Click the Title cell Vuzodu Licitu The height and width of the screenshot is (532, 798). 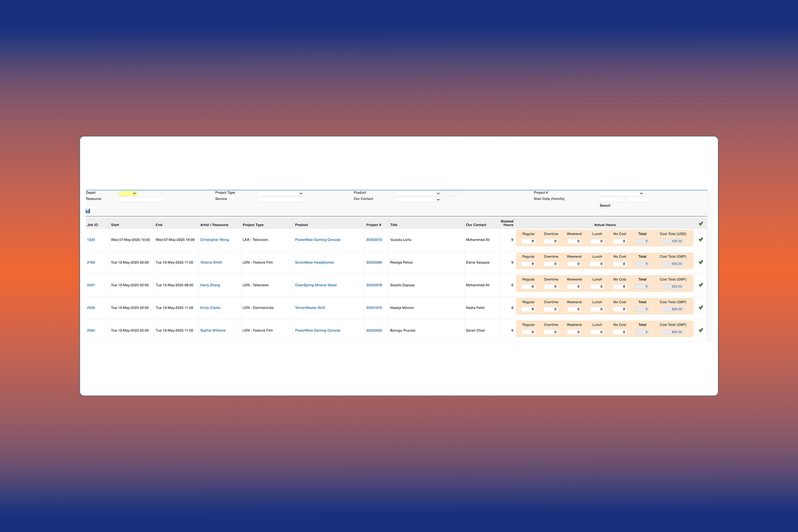coord(401,240)
